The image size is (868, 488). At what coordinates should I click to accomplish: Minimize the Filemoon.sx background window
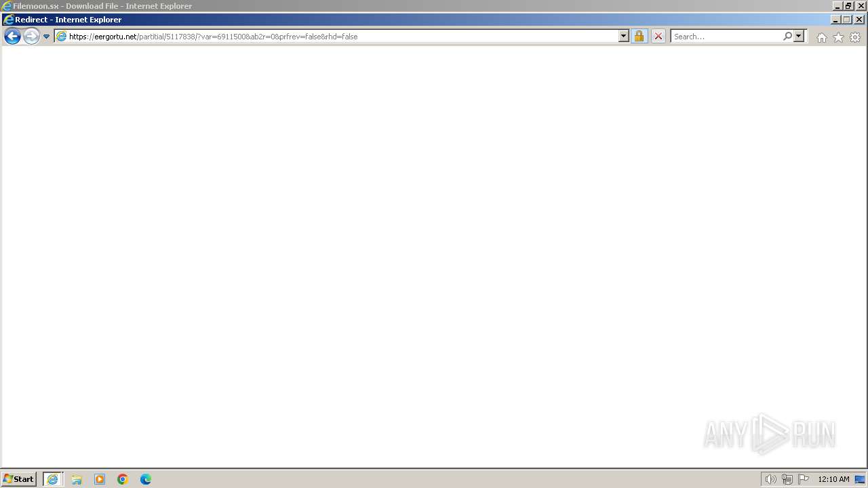(837, 5)
